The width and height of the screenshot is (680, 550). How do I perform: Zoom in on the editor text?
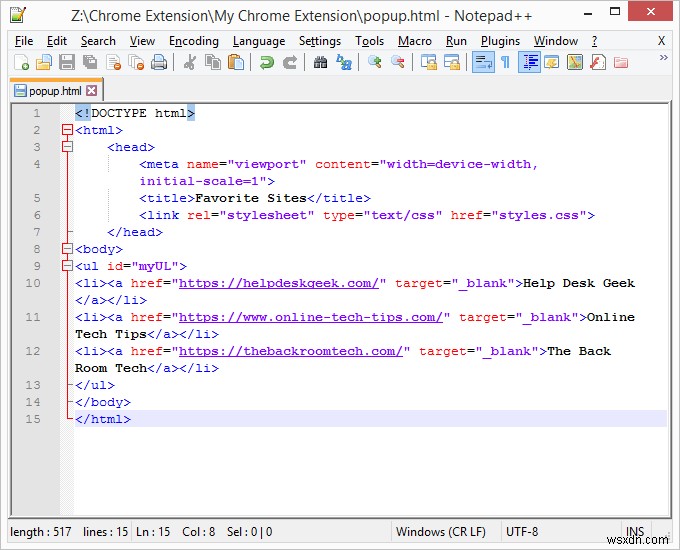click(374, 62)
